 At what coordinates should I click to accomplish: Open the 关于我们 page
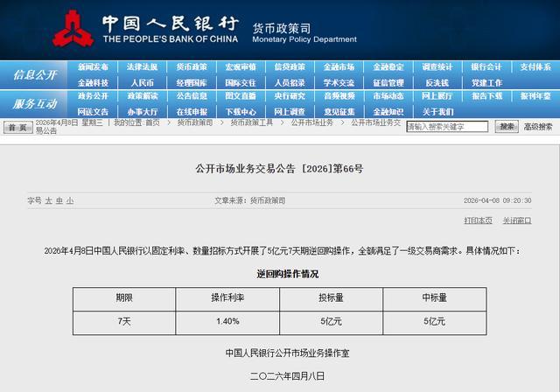tap(437, 112)
